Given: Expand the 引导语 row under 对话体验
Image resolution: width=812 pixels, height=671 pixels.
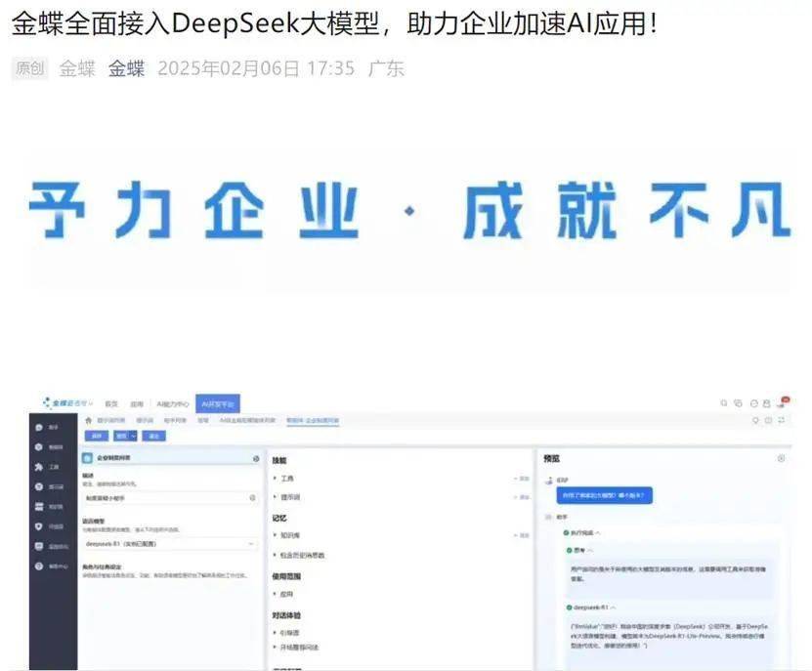Looking at the screenshot, I should (287, 633).
